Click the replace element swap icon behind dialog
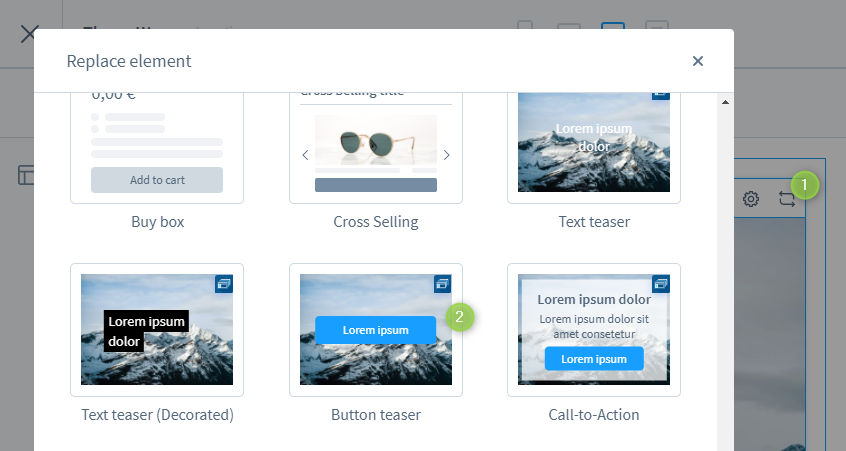The height and width of the screenshot is (451, 846). point(787,199)
